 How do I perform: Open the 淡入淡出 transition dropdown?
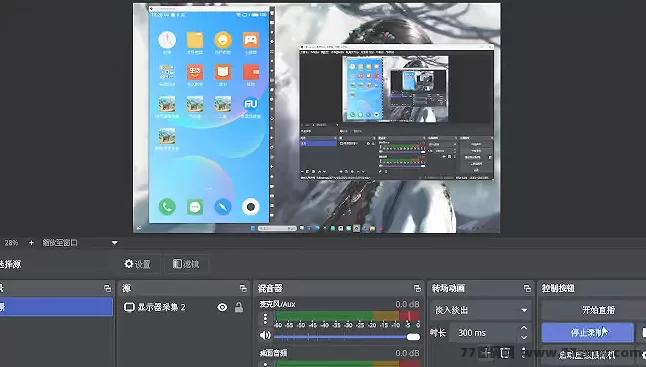[x=481, y=310]
